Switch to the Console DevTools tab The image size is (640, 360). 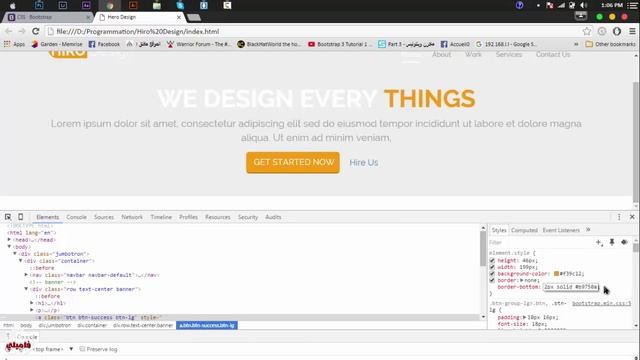[76, 217]
